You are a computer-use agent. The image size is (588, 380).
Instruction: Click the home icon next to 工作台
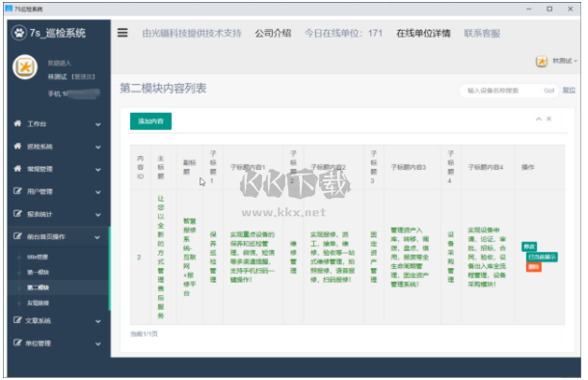point(17,123)
